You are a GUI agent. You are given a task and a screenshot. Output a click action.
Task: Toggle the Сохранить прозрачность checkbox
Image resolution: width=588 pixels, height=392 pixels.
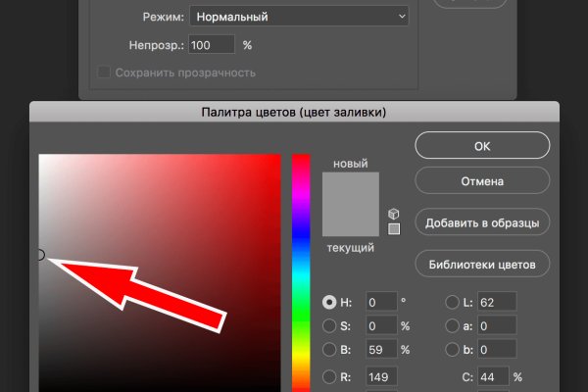104,73
